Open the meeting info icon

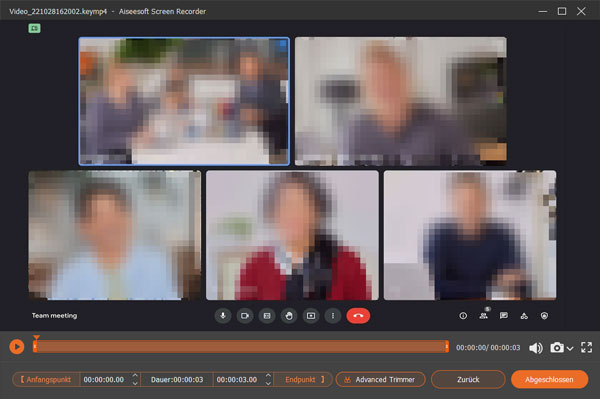tap(463, 316)
